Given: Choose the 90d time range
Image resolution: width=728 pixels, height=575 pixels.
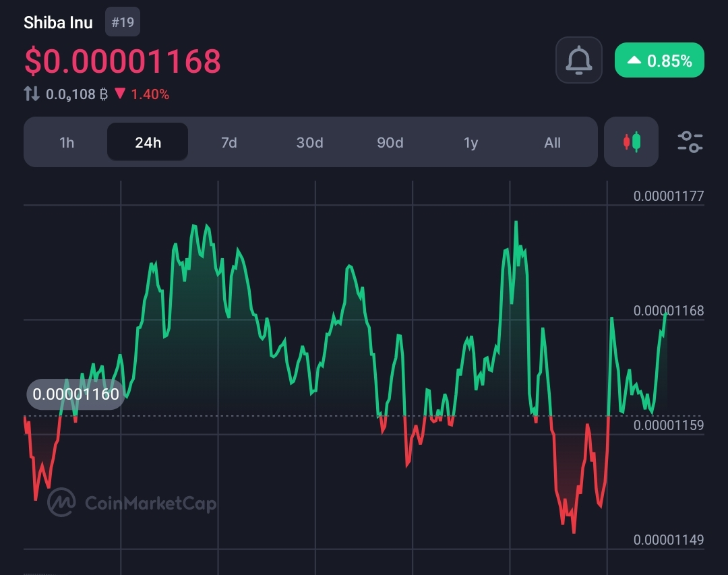Looking at the screenshot, I should point(390,142).
